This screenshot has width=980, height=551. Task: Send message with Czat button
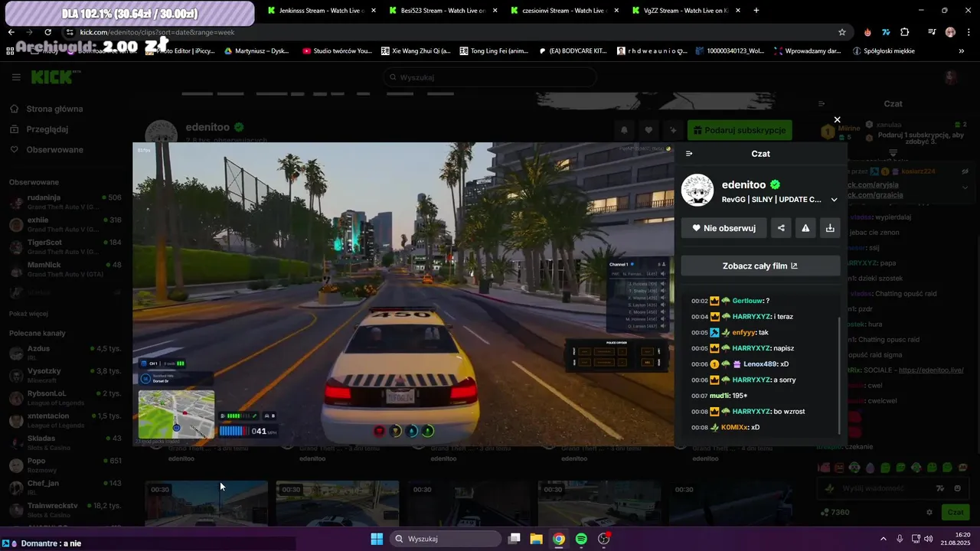point(955,512)
